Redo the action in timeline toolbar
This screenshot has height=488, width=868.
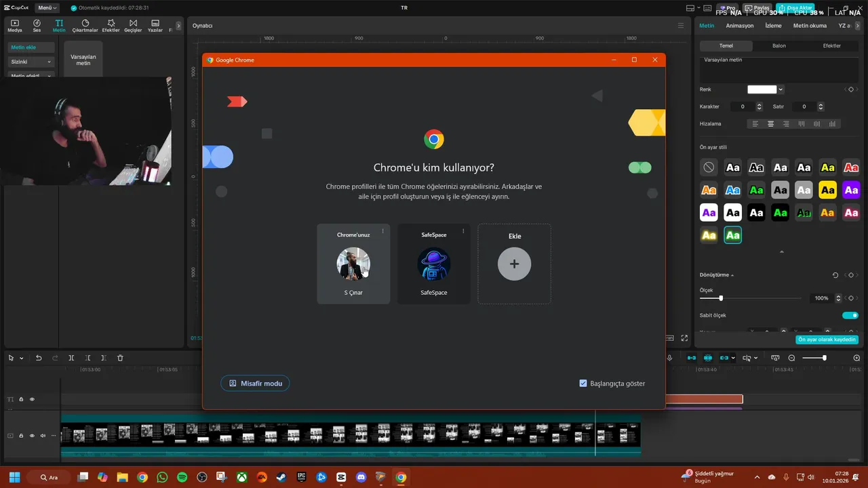pos(55,358)
